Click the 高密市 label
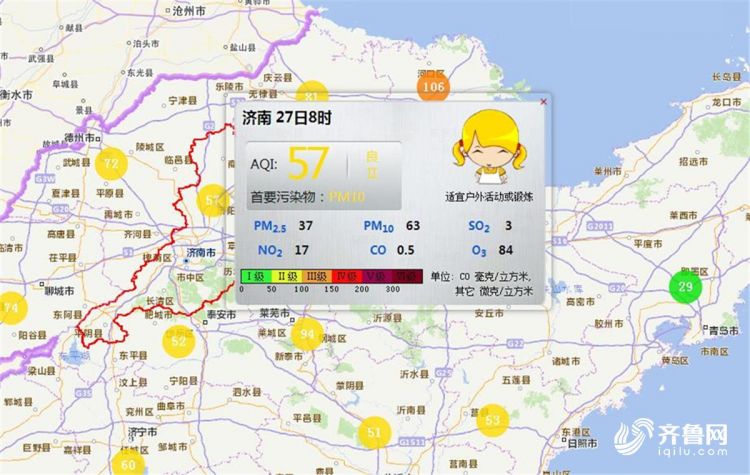The height and width of the screenshot is (475, 750). 580,301
